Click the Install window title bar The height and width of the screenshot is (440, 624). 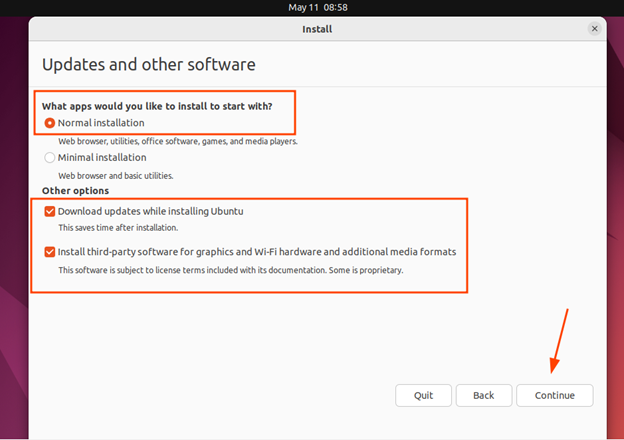click(x=316, y=29)
